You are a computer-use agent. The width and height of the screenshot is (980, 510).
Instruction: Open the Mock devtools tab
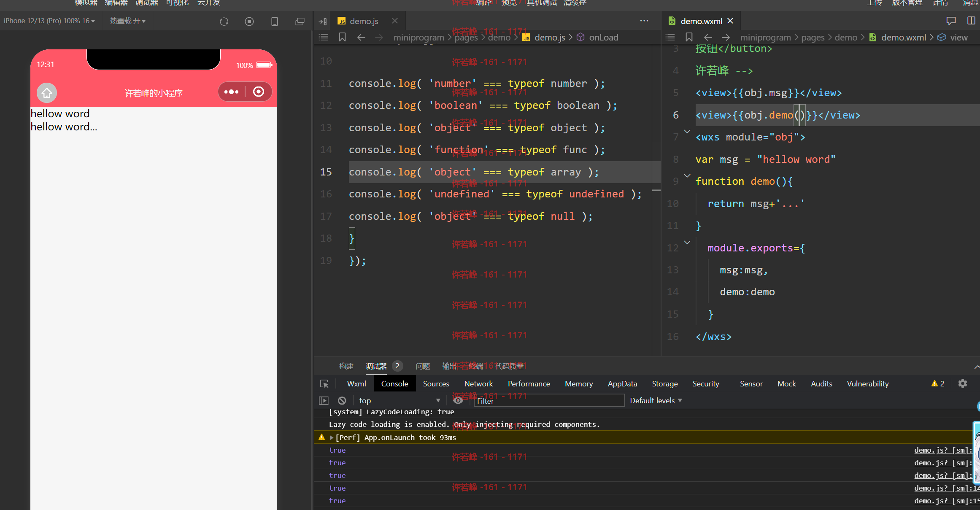pos(787,384)
